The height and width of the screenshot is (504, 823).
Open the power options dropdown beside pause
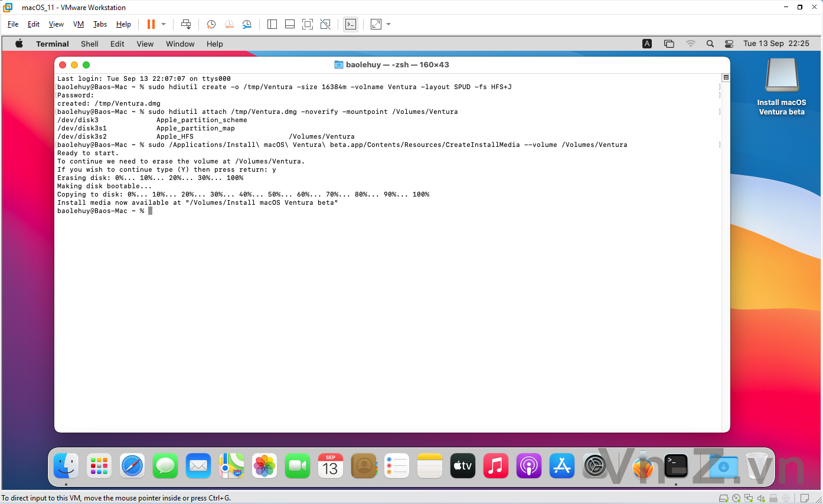(x=164, y=24)
